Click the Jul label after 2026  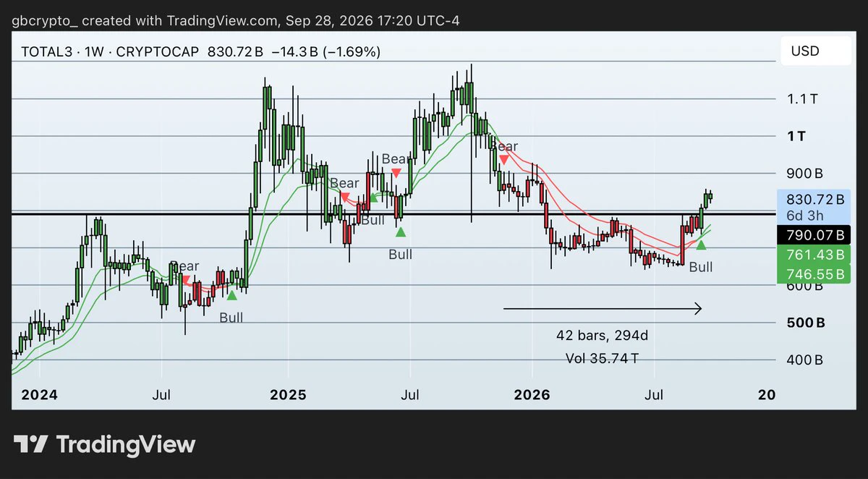point(654,395)
